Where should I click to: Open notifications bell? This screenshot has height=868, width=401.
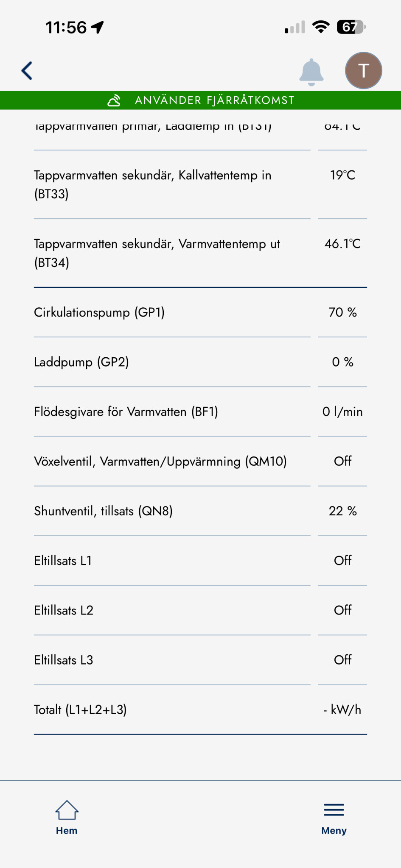click(x=311, y=72)
